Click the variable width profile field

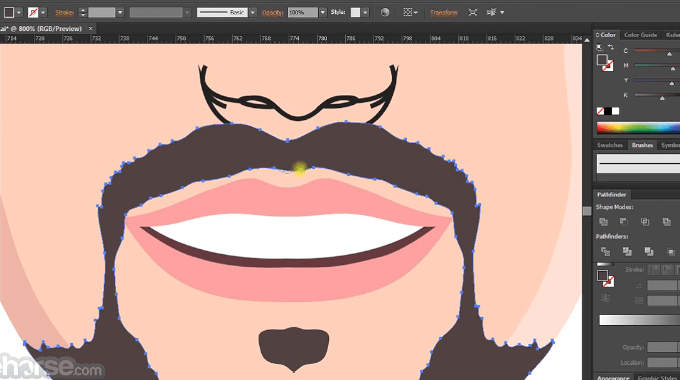pos(156,13)
